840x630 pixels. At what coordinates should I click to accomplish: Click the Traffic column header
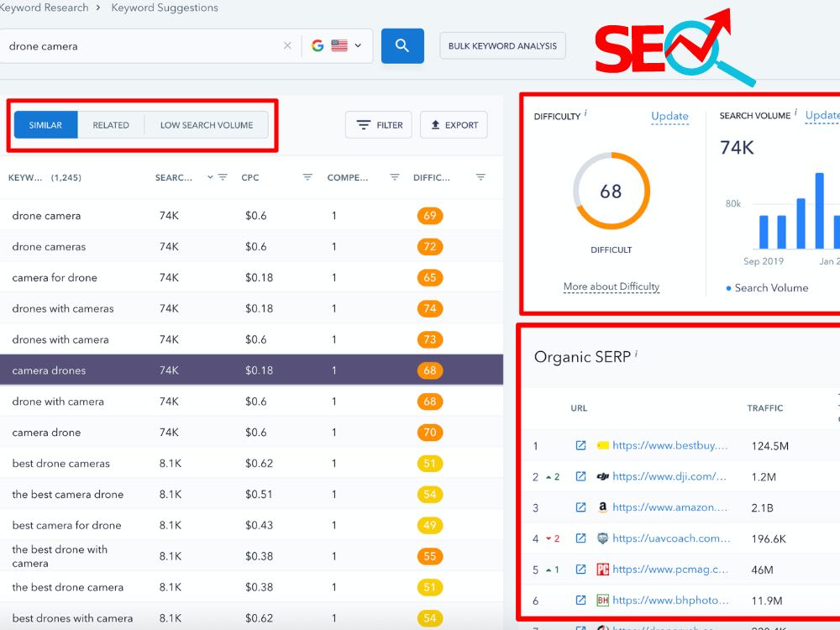point(765,407)
